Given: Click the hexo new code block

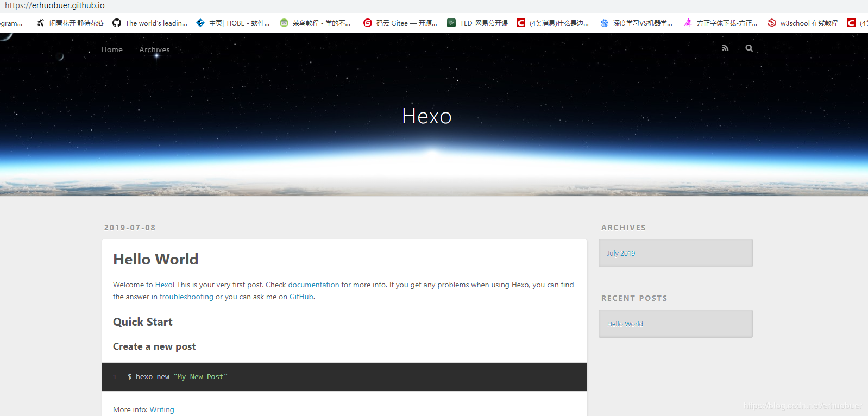Looking at the screenshot, I should 344,377.
